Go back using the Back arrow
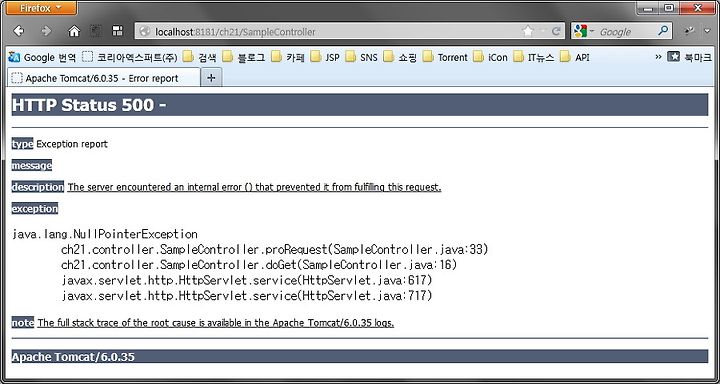The width and height of the screenshot is (720, 384). pyautogui.click(x=18, y=31)
